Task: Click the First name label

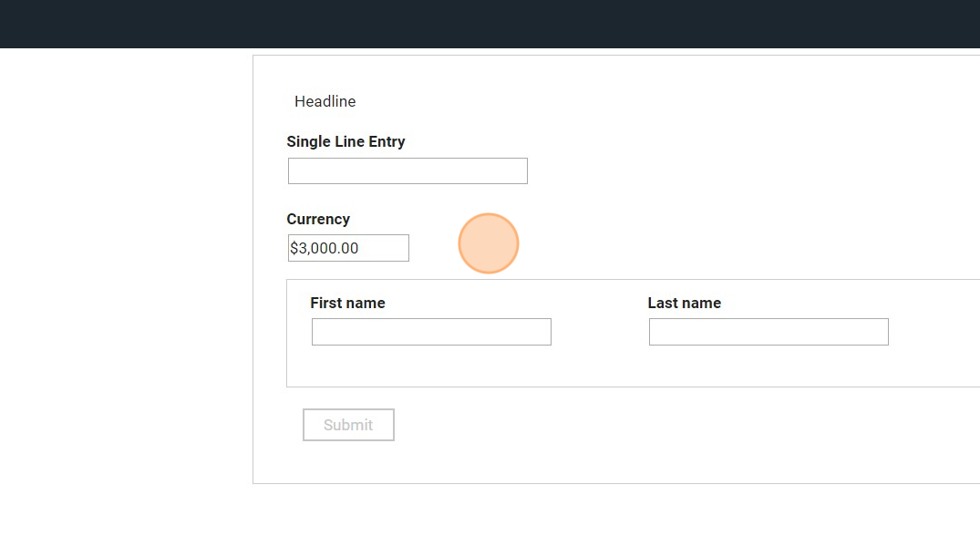Action: [x=347, y=303]
